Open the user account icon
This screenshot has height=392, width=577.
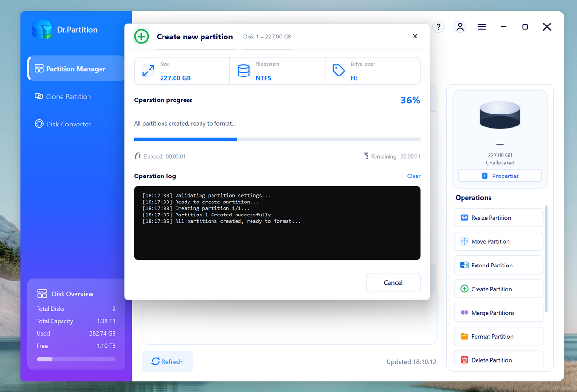click(x=460, y=27)
